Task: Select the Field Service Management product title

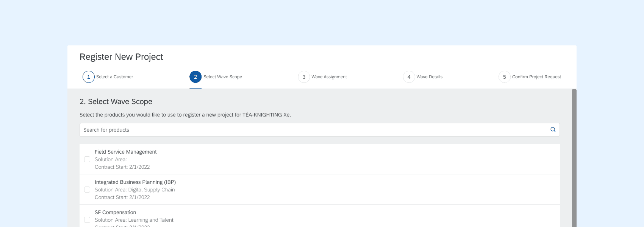Action: click(126, 152)
